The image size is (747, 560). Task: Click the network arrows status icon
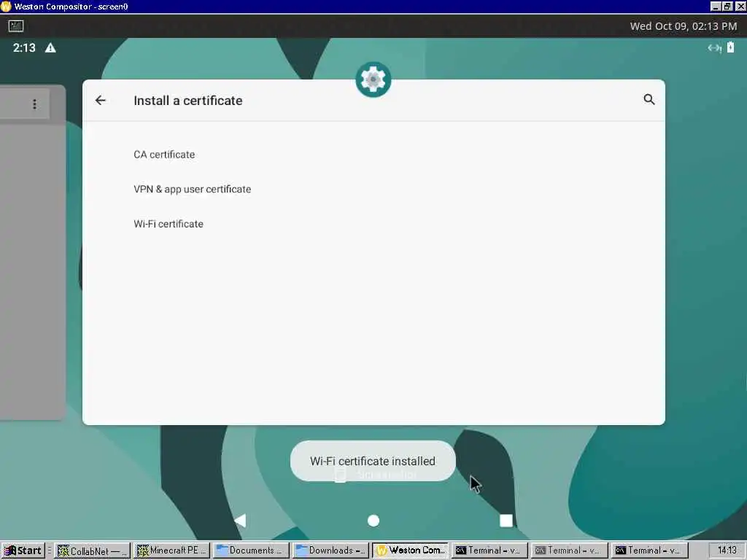click(714, 47)
